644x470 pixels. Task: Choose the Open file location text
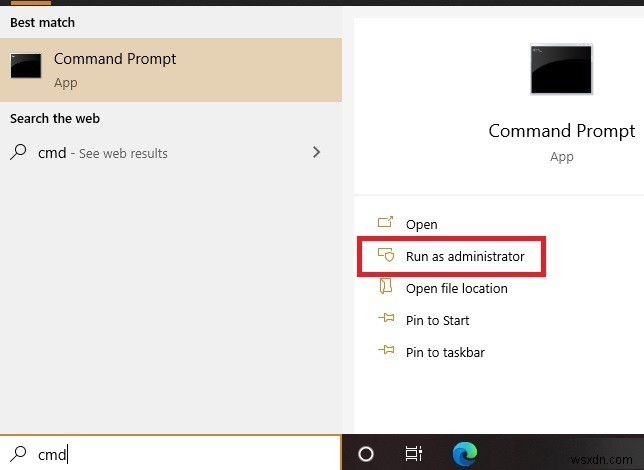(456, 288)
